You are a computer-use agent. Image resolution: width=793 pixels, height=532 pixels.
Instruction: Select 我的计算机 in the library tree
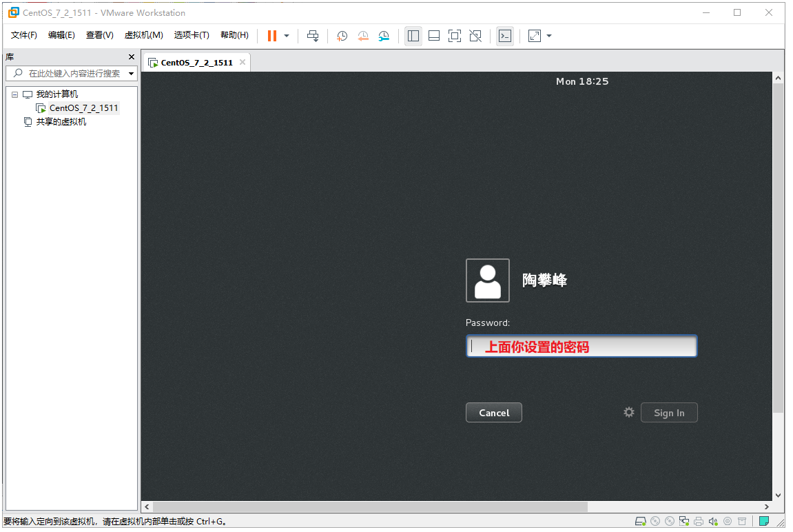56,94
